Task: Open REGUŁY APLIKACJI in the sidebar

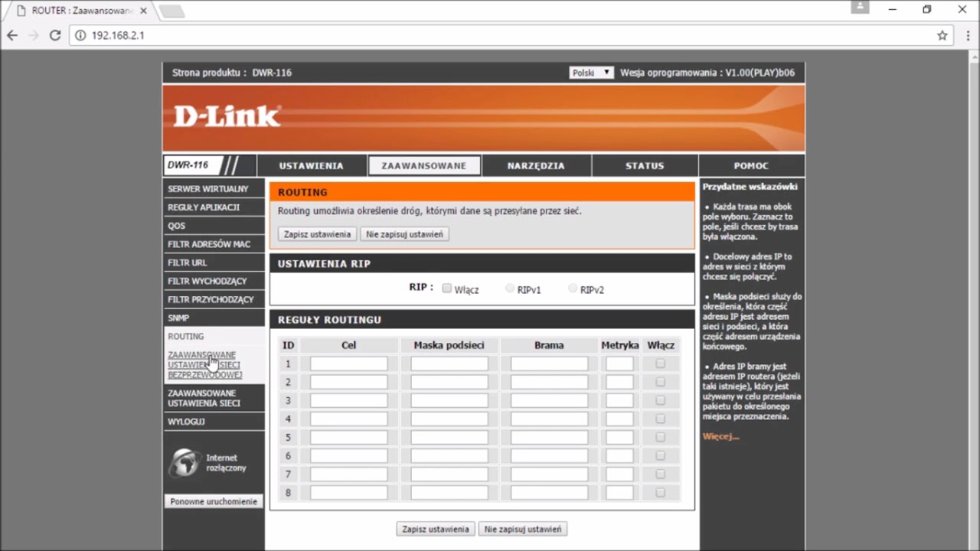Action: (x=214, y=207)
